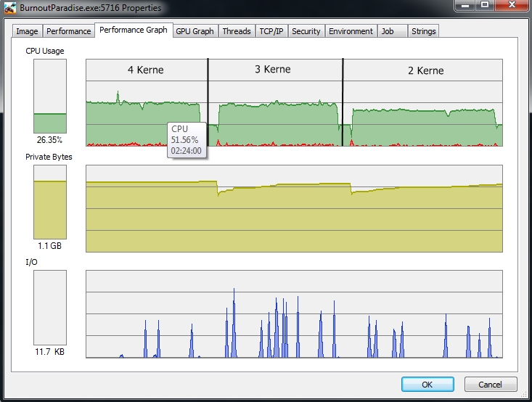Click the I/O gauge bar

pos(50,308)
